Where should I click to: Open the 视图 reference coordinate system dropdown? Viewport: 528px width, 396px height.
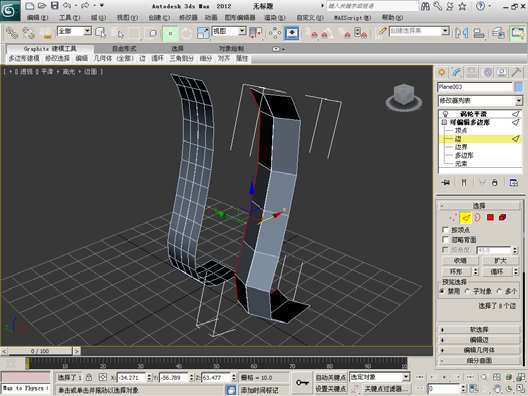click(229, 32)
